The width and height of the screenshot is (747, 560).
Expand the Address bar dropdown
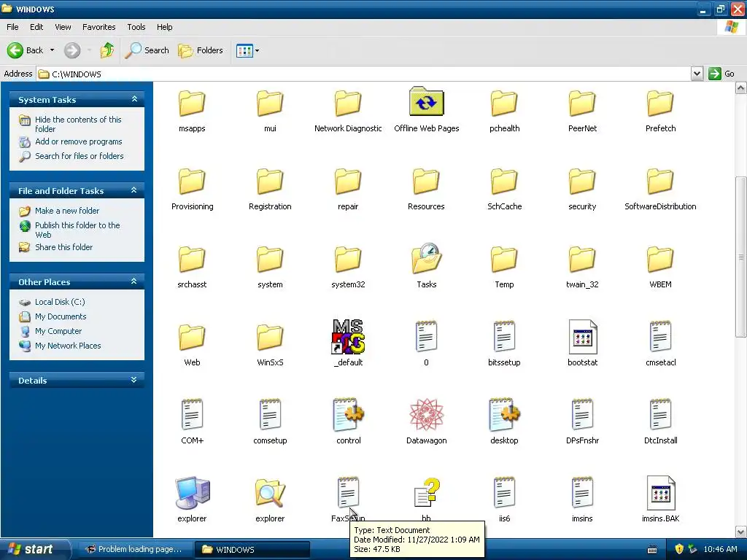(697, 74)
